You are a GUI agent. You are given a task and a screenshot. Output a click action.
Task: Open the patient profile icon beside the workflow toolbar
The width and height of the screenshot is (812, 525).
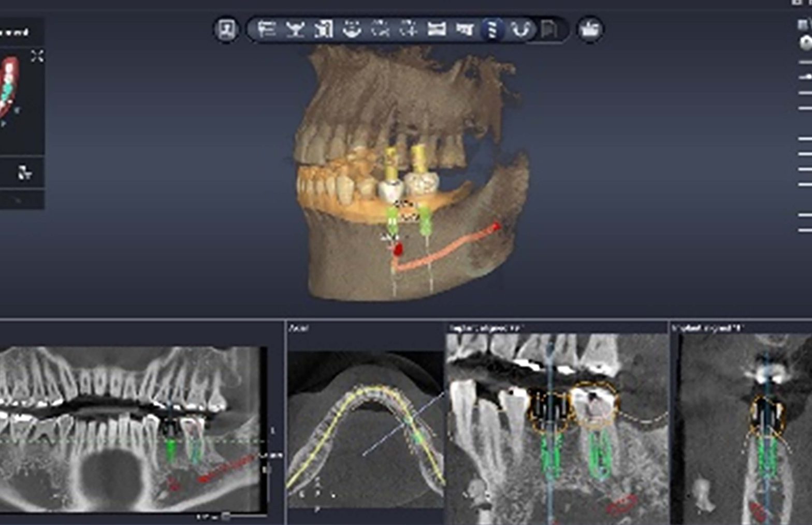(226, 30)
